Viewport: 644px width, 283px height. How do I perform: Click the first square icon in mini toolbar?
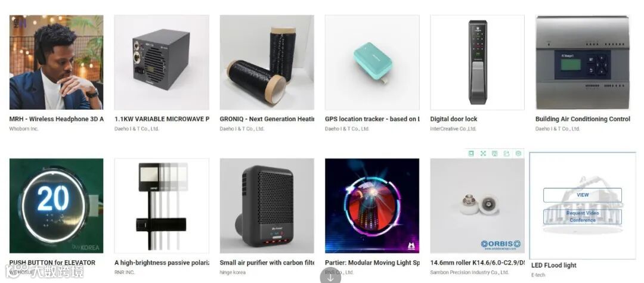tap(471, 153)
